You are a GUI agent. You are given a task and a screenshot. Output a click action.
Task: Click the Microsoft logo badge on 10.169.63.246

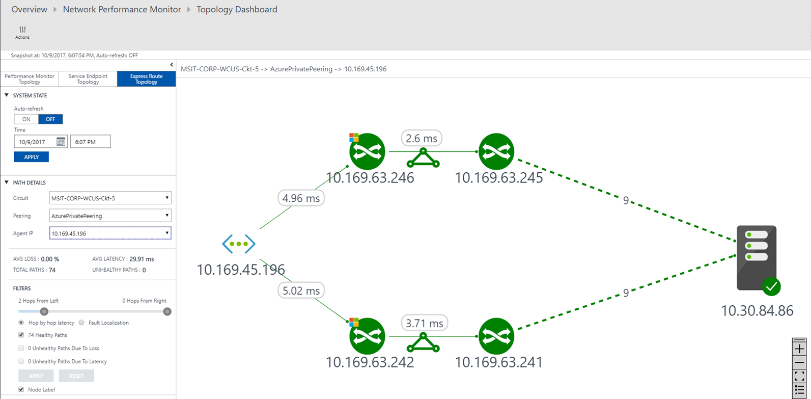click(x=354, y=138)
